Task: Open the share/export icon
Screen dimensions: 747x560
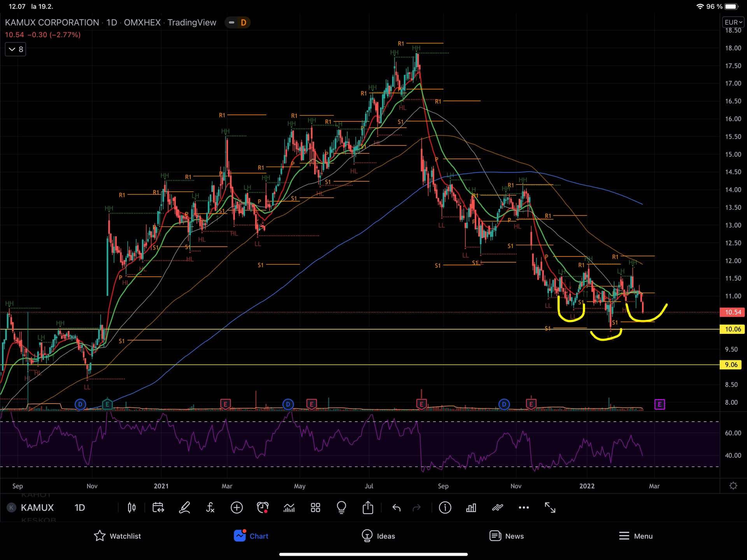Action: [x=368, y=507]
